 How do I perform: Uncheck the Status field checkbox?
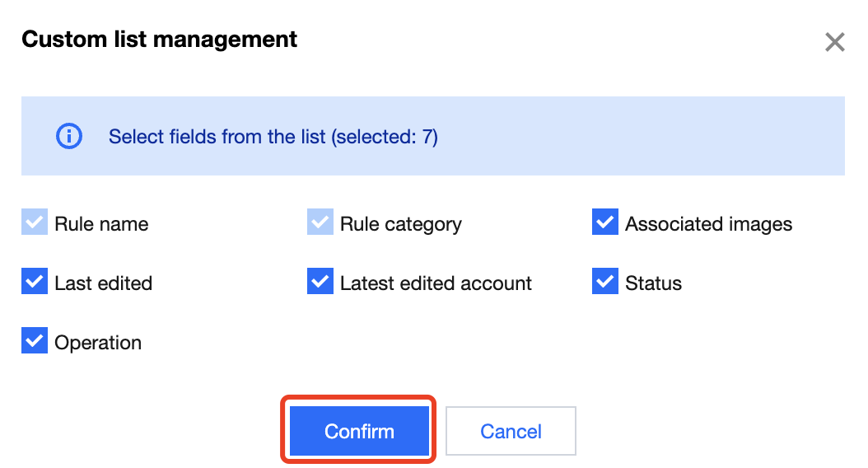point(604,282)
